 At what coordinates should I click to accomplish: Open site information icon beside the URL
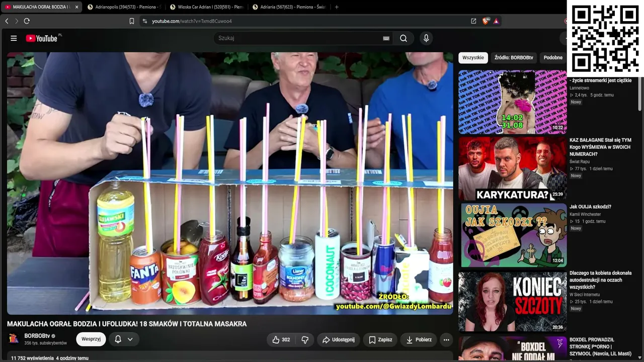point(145,21)
